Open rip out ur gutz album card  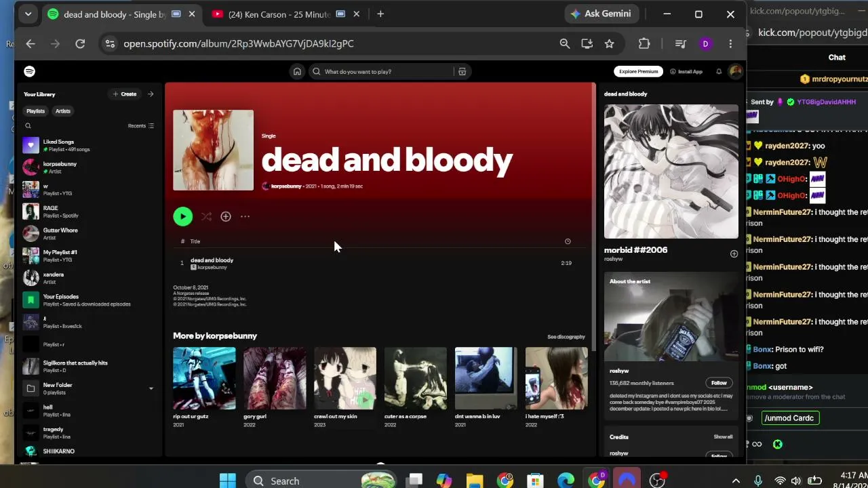click(204, 387)
